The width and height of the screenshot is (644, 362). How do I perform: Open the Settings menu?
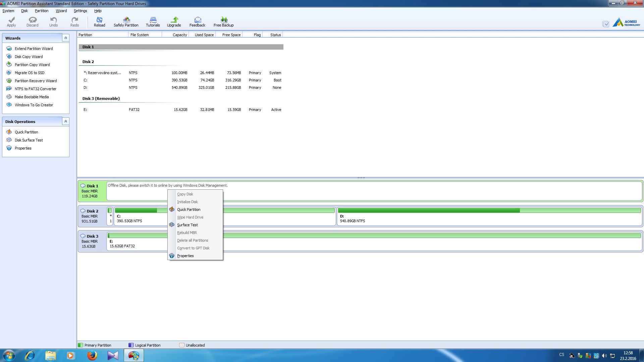[80, 11]
